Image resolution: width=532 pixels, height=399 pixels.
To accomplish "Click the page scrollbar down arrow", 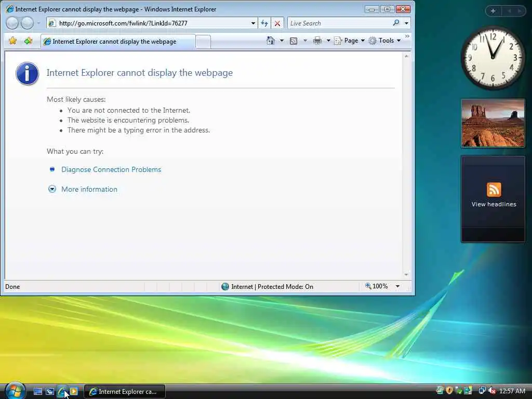I will click(x=406, y=274).
